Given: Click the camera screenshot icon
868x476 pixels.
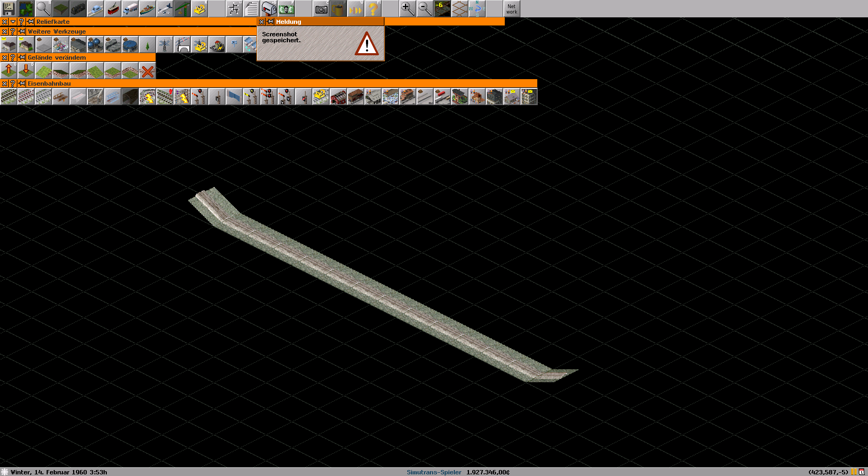Looking at the screenshot, I should [x=321, y=9].
